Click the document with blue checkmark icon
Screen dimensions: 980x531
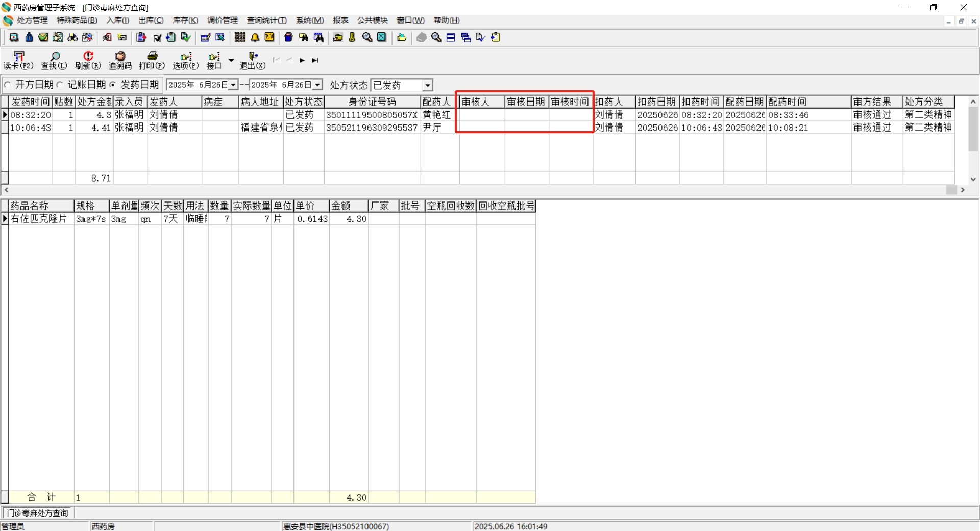point(480,37)
